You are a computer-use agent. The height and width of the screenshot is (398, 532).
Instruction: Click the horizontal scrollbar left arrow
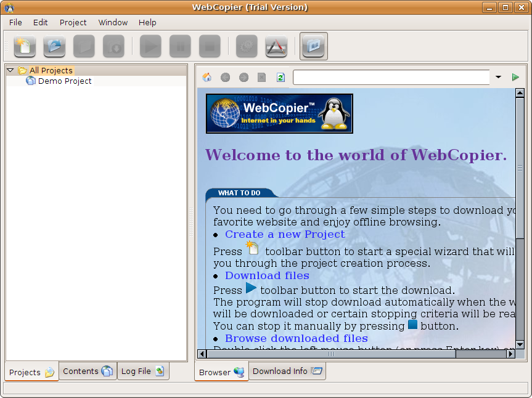[x=202, y=354]
